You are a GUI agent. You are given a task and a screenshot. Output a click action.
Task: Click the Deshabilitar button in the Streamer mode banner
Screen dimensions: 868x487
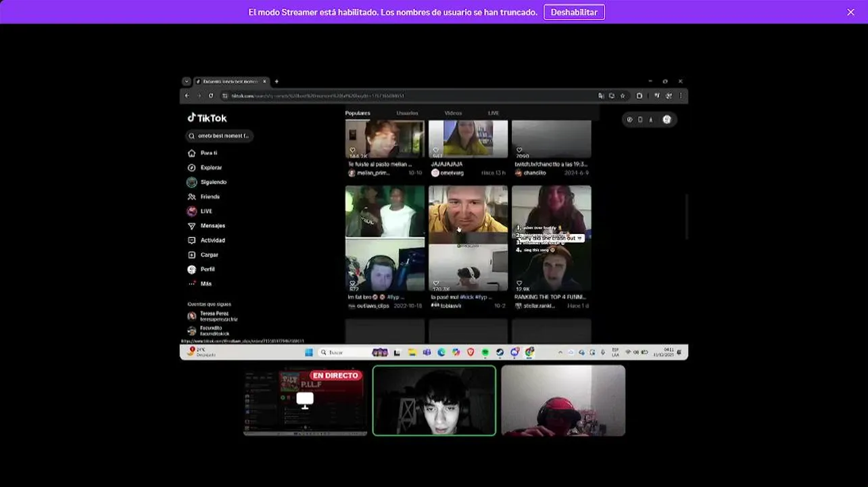[x=574, y=12]
